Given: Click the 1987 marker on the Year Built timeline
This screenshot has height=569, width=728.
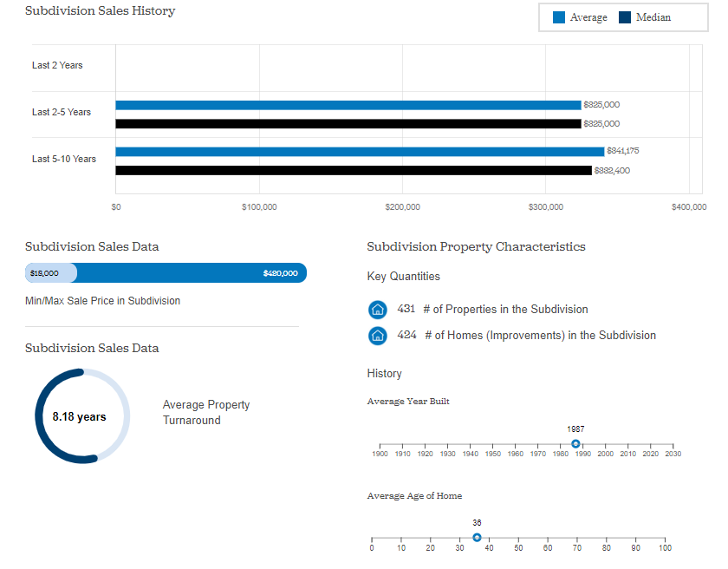Looking at the screenshot, I should 575,443.
